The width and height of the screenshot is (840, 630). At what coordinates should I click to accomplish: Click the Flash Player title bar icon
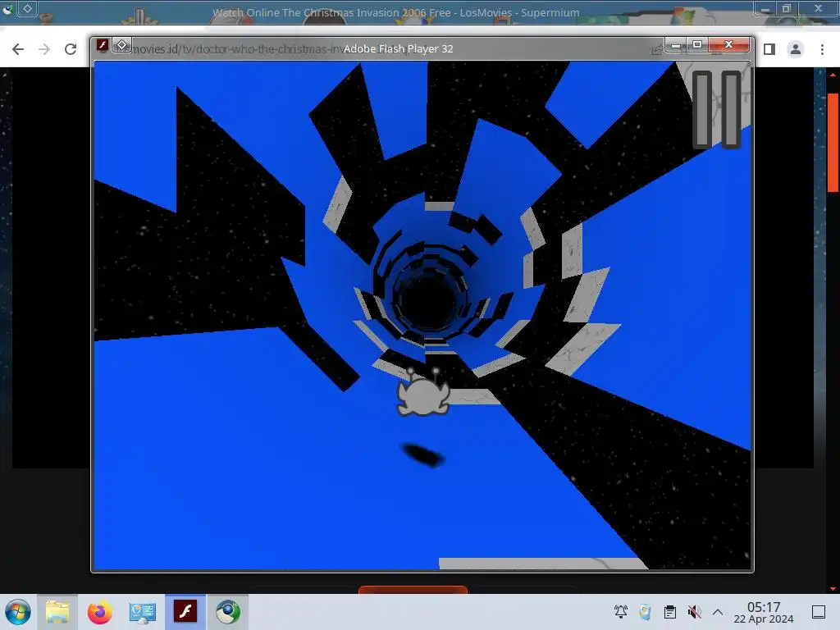point(103,46)
